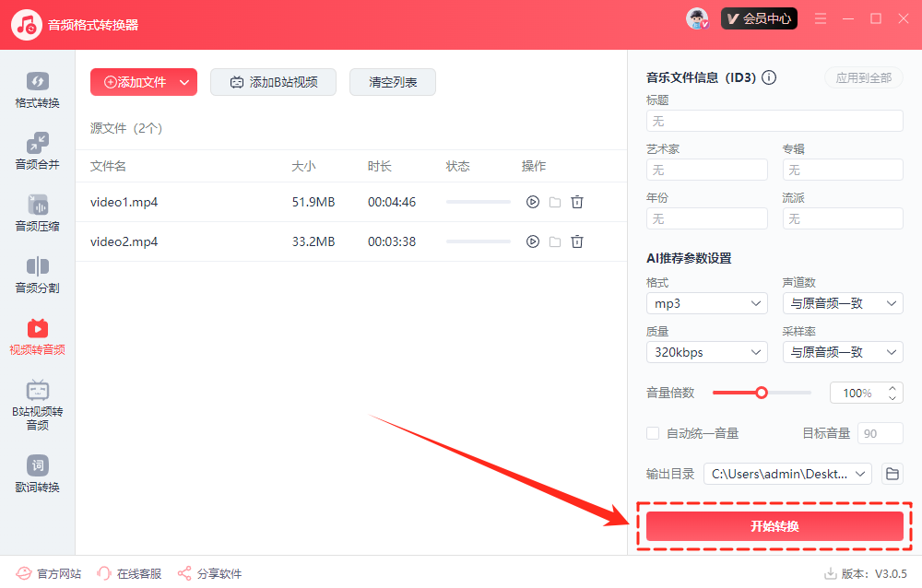Screen dimensions: 922x588
Task: Expand the 格式 mp3 dropdown
Action: [x=706, y=303]
